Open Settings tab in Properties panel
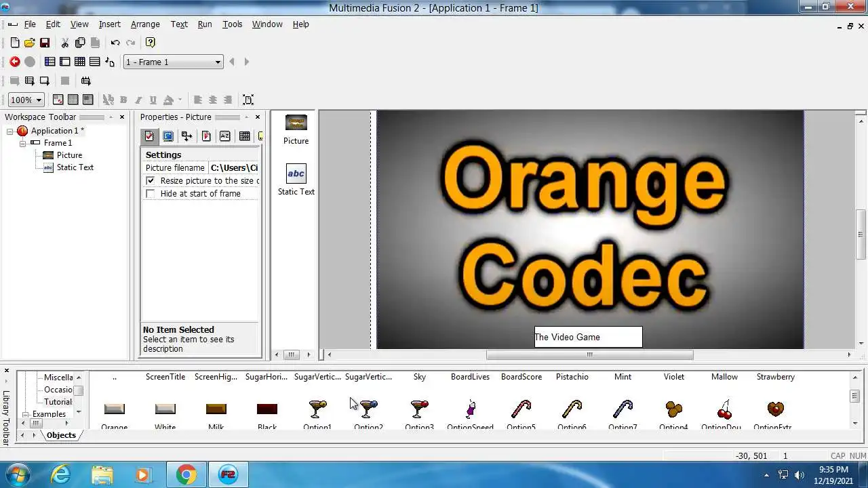 (x=149, y=136)
